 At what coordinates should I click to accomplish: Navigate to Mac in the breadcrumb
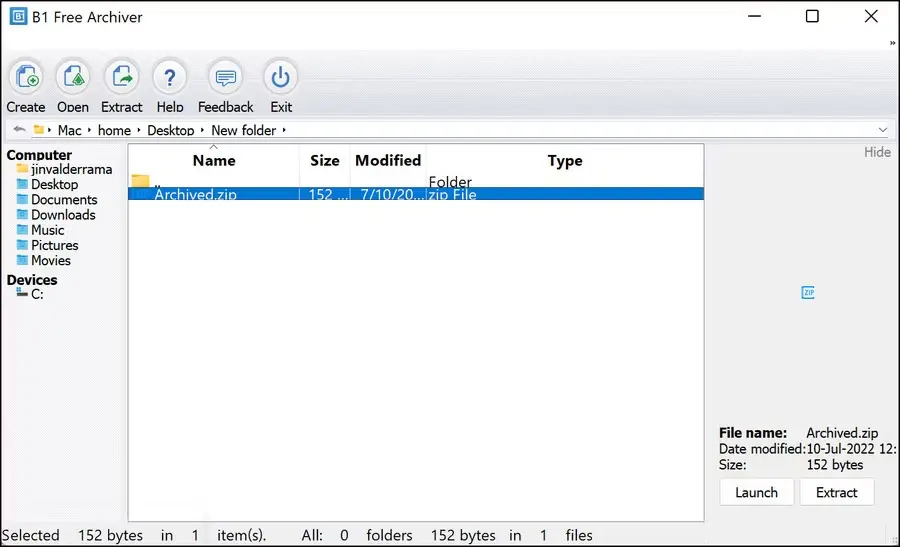pyautogui.click(x=69, y=130)
